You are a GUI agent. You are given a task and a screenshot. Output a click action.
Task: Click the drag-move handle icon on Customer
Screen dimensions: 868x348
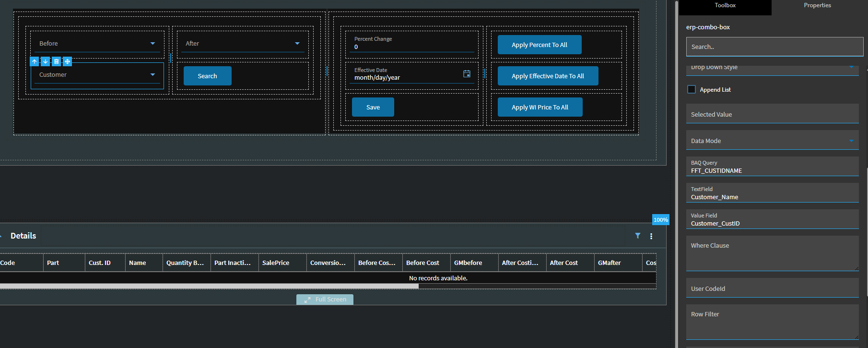[x=67, y=61]
